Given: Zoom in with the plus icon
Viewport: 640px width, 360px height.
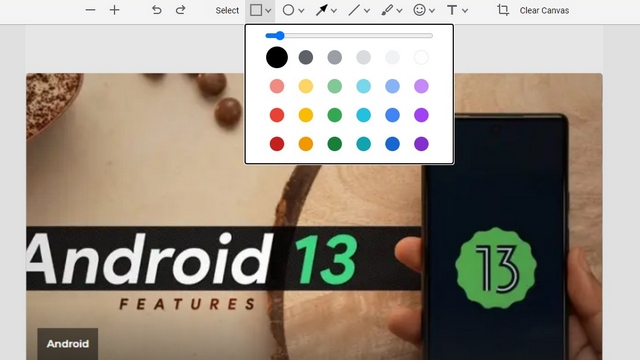Looking at the screenshot, I should pos(114,10).
